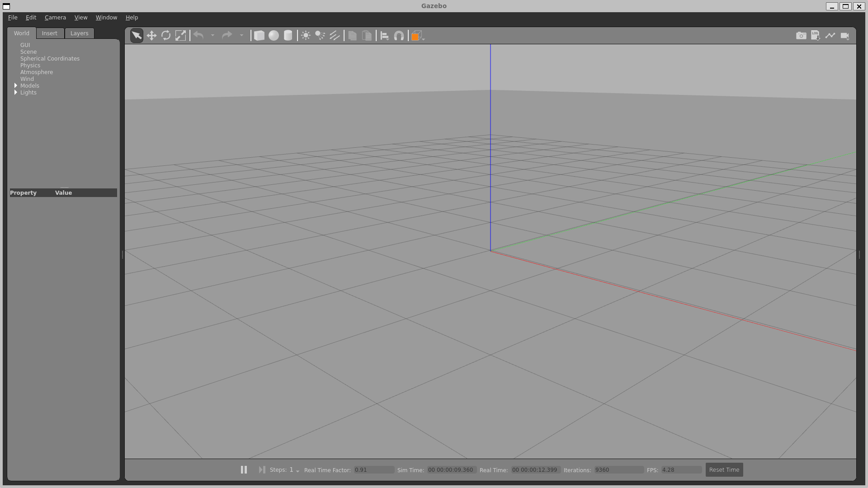Pause the simulation

pos(244,470)
